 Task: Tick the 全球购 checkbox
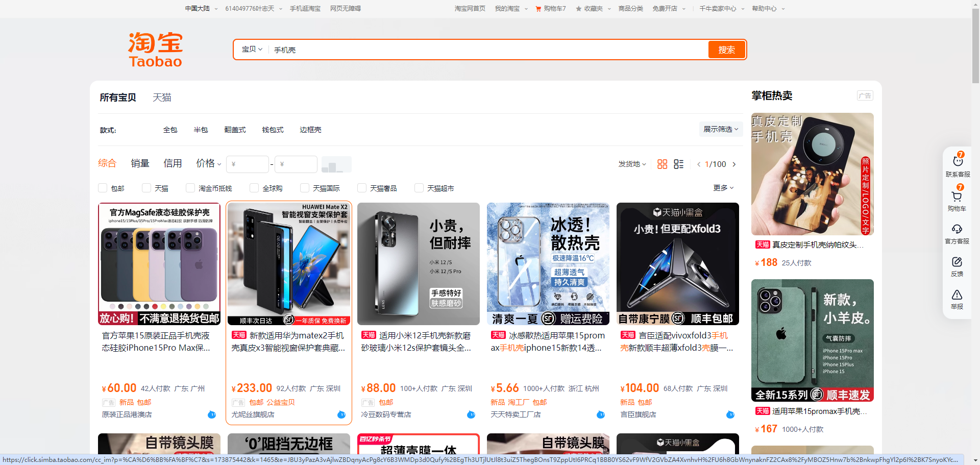tap(254, 188)
